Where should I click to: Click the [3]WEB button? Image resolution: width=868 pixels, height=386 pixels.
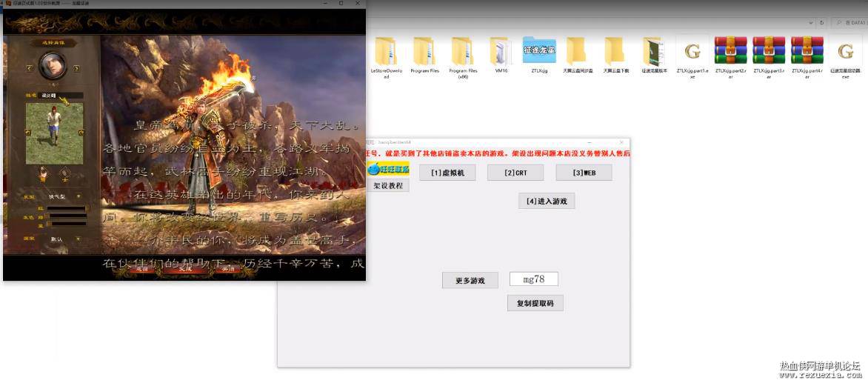(584, 173)
